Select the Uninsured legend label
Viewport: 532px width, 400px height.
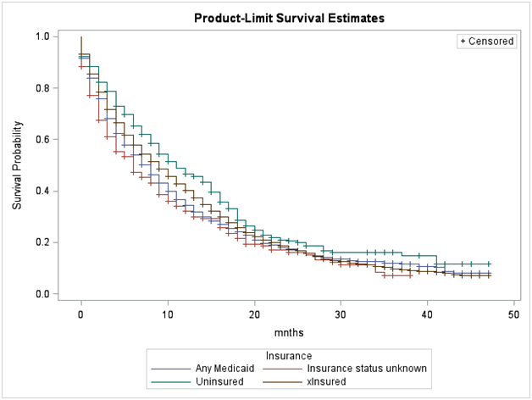tap(219, 382)
